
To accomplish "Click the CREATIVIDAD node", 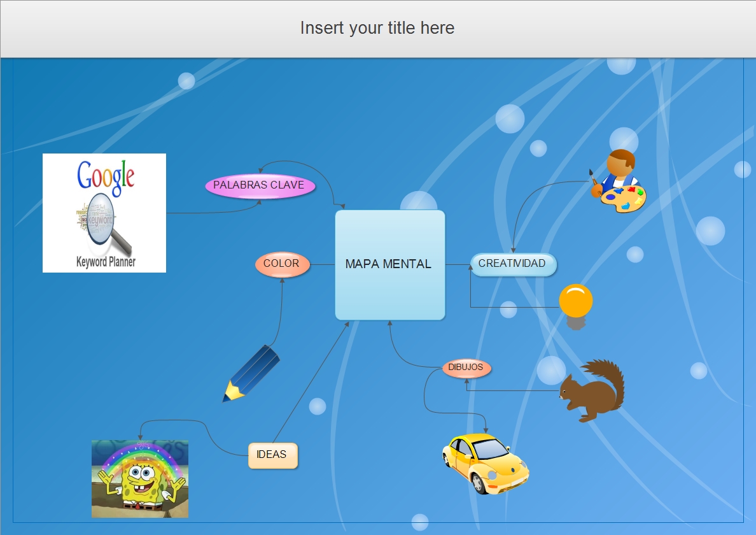I will 513,264.
